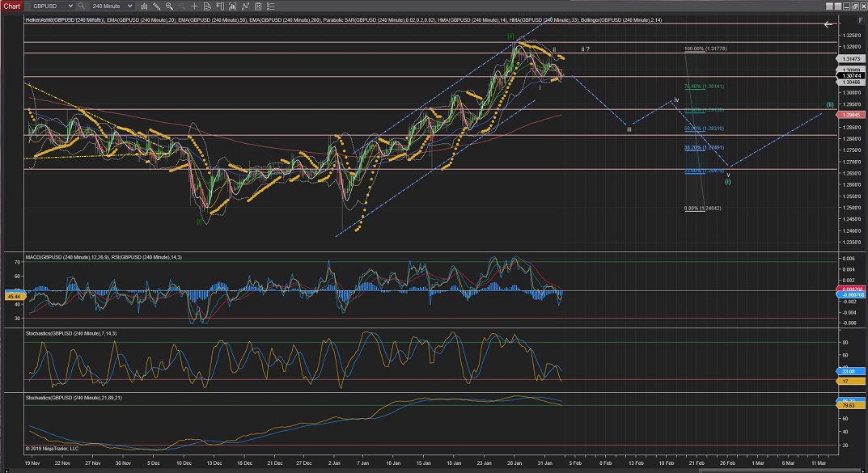The width and height of the screenshot is (868, 473).
Task: Click the 76.40% Fibonacci level label
Action: click(704, 87)
